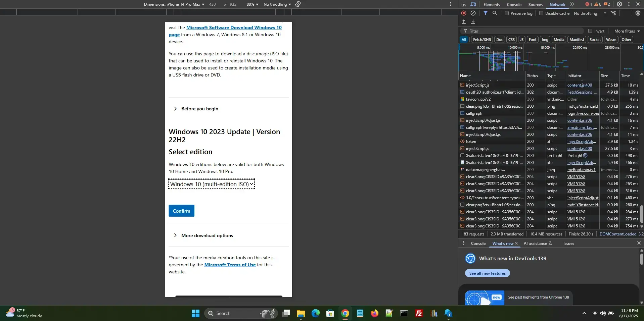Click the What's new panel scrollbar
644x321 pixels.
pos(642,259)
